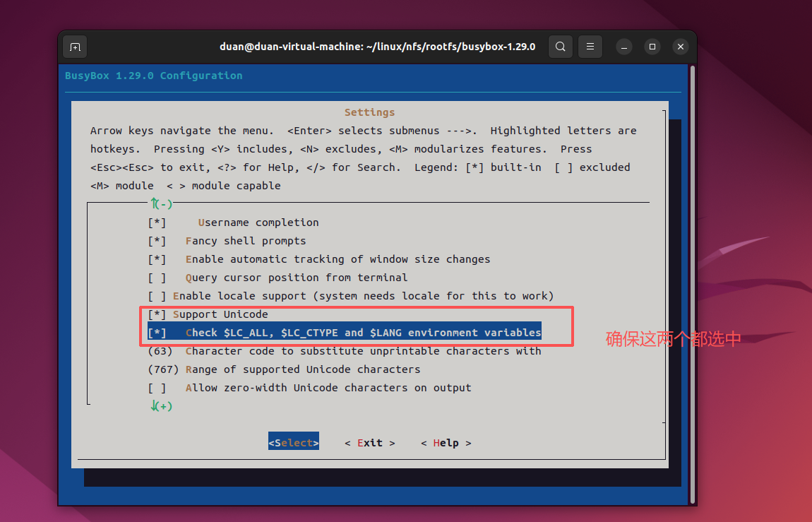Click the terminal search magnifier icon
This screenshot has height=522, width=812.
click(561, 47)
